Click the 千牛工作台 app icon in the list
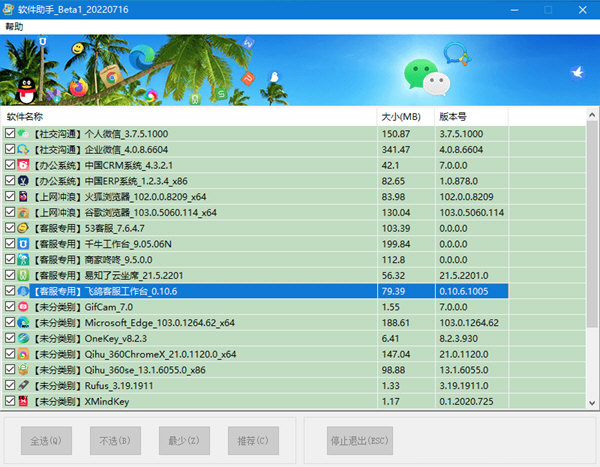This screenshot has height=467, width=600. pyautogui.click(x=24, y=244)
